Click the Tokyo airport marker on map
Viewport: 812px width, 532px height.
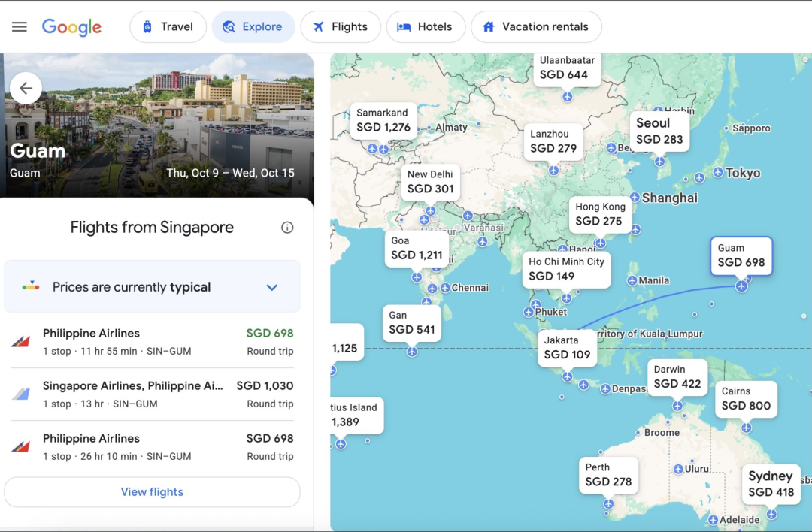click(718, 173)
